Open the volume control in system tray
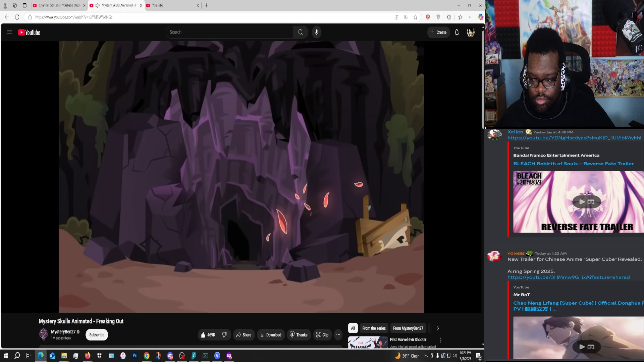The height and width of the screenshot is (362, 644). coord(455,356)
